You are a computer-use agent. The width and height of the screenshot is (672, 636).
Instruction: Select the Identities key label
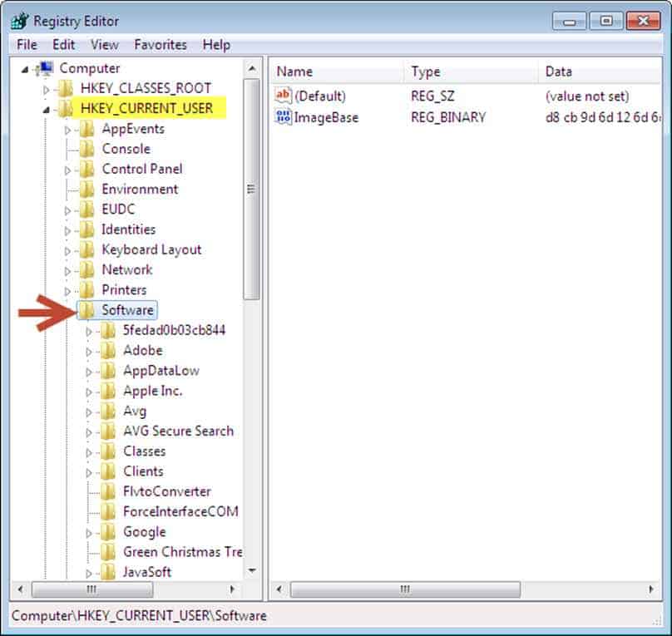point(128,229)
